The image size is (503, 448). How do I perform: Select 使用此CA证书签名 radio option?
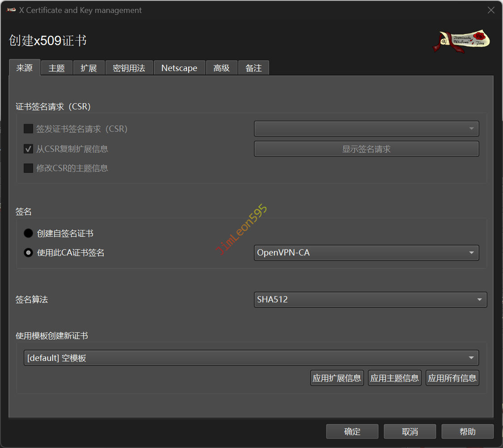click(29, 253)
